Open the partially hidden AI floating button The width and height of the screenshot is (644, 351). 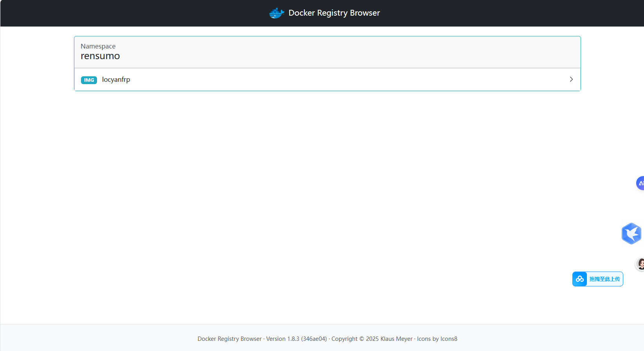click(640, 183)
